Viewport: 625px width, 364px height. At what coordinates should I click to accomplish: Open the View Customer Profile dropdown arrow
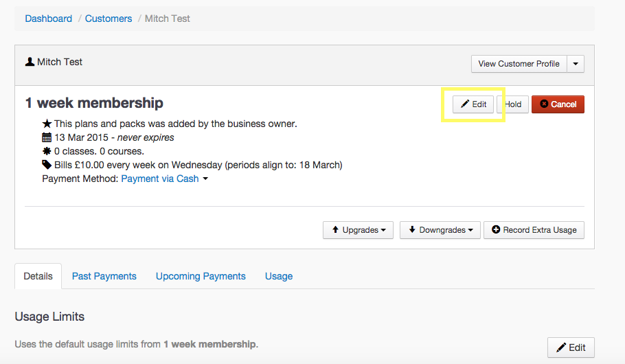pyautogui.click(x=576, y=64)
